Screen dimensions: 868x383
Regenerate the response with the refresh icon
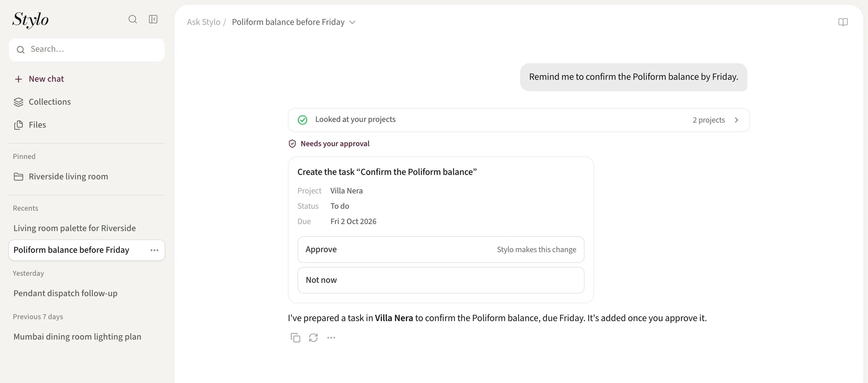click(x=313, y=337)
